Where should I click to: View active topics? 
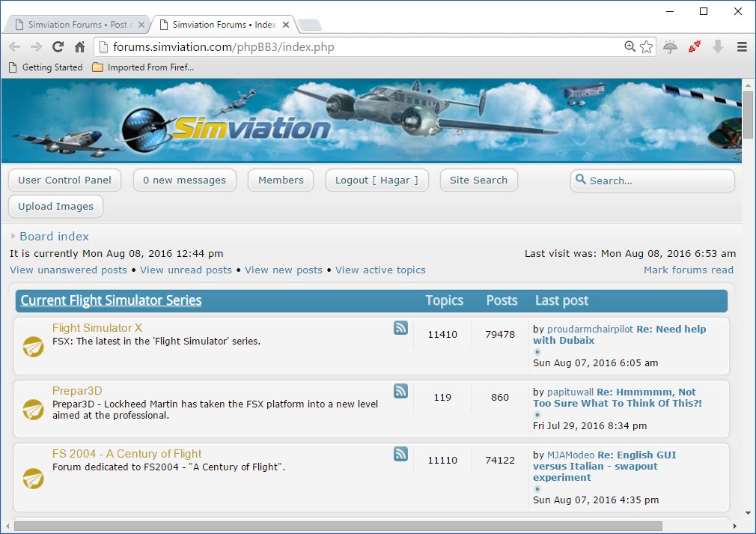click(x=380, y=270)
